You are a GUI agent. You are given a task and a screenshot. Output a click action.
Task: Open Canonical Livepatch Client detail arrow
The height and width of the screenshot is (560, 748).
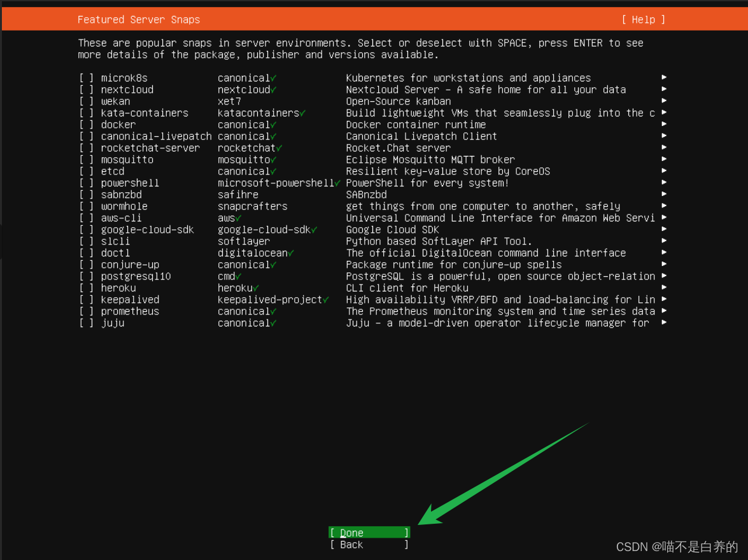[664, 136]
